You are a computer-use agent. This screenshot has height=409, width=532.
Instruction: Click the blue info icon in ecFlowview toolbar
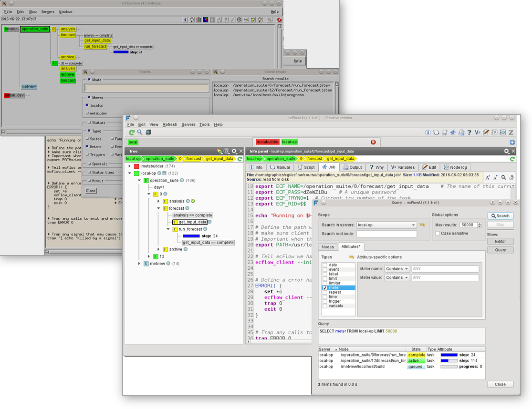click(185, 20)
